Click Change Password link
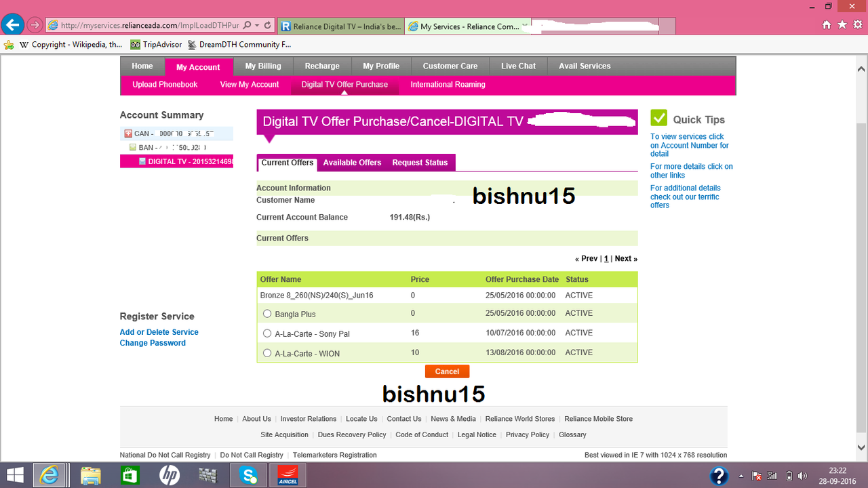The width and height of the screenshot is (868, 488). (x=153, y=343)
